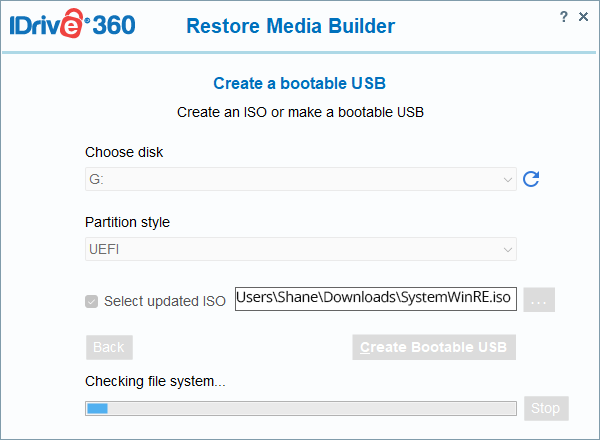Click the file system check progress bar

tap(301, 408)
